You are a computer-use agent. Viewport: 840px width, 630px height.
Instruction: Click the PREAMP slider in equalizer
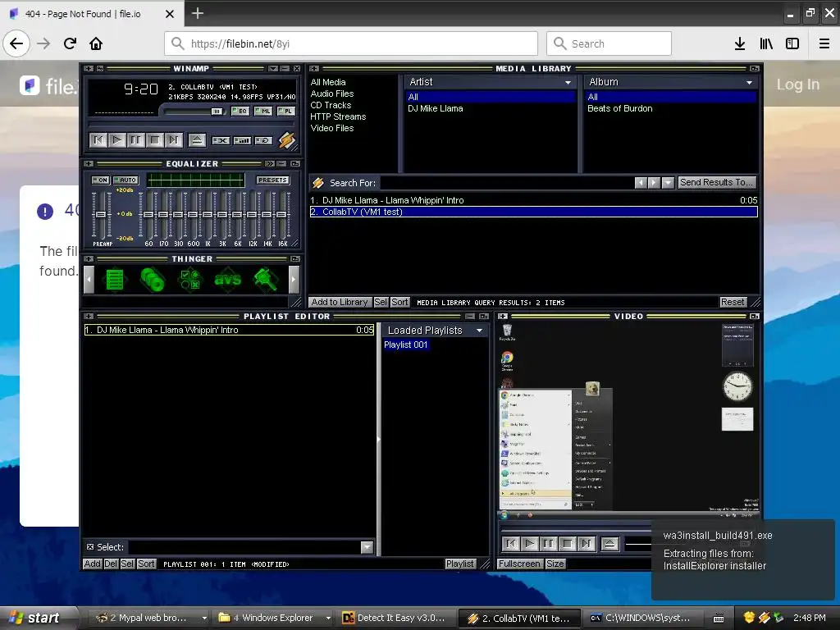101,214
